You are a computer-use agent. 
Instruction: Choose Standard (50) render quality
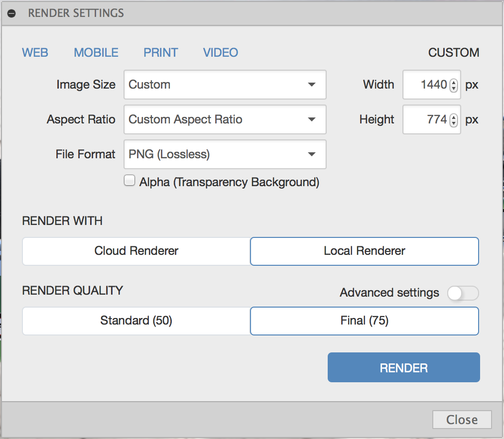pyautogui.click(x=136, y=321)
